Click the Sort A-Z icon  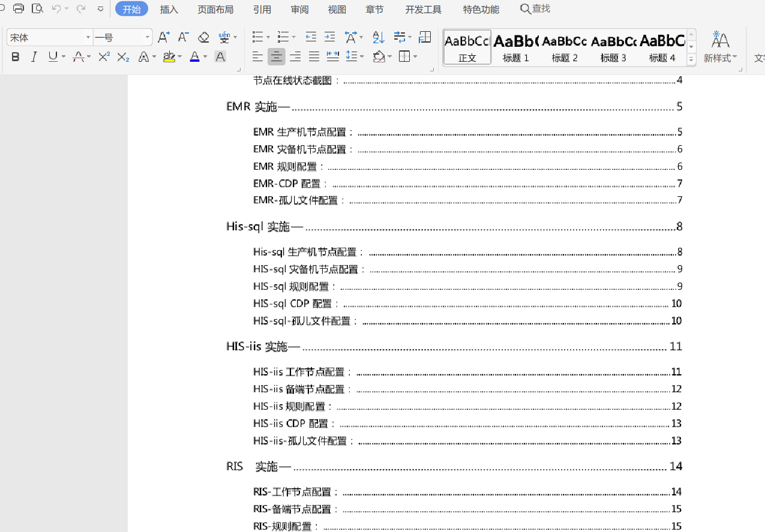[378, 37]
